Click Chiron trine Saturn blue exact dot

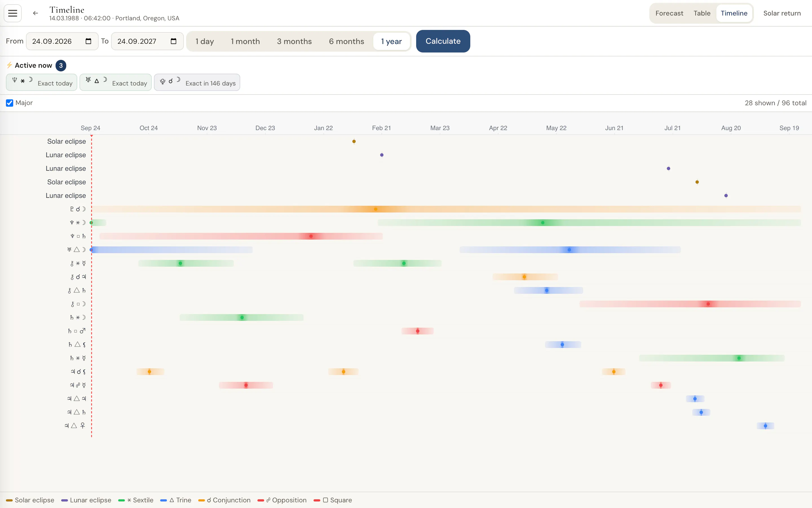[x=547, y=290]
